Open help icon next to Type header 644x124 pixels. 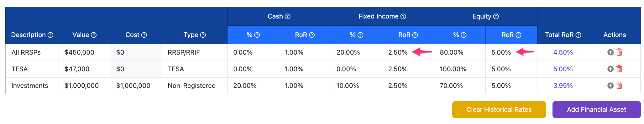pos(203,35)
